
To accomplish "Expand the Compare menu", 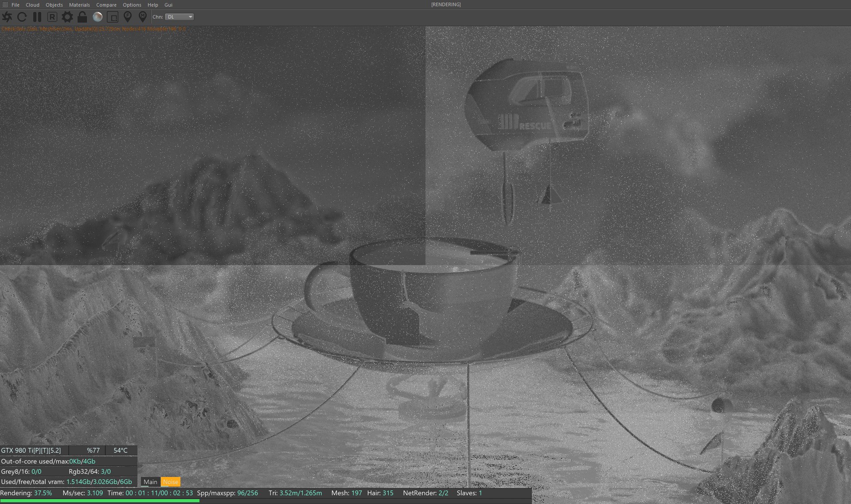I will click(x=106, y=5).
